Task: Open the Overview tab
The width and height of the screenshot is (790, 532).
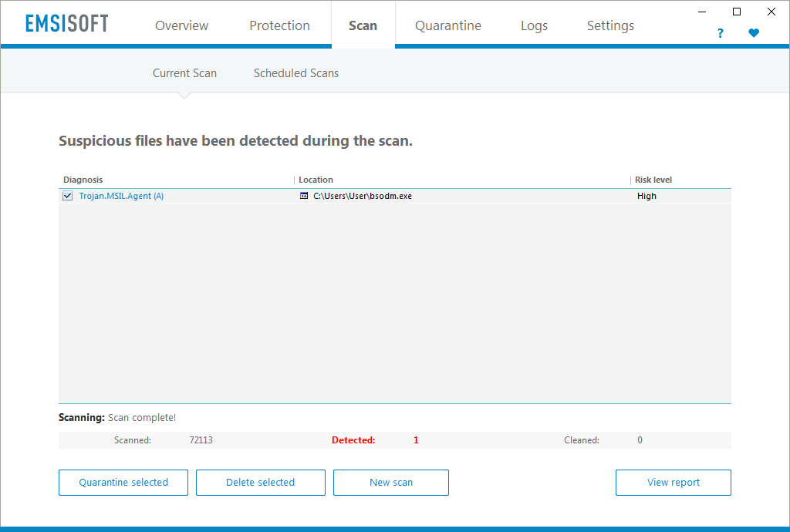Action: click(x=181, y=25)
